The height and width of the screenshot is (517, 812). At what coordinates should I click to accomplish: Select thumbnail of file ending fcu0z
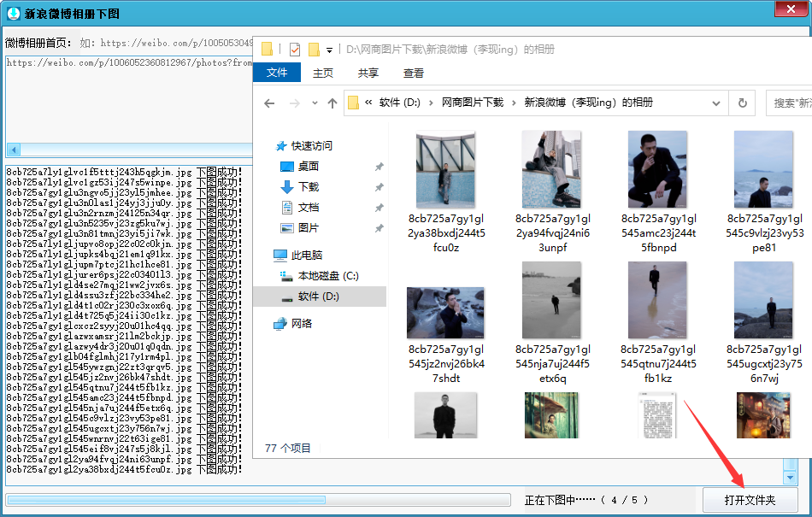(445, 169)
